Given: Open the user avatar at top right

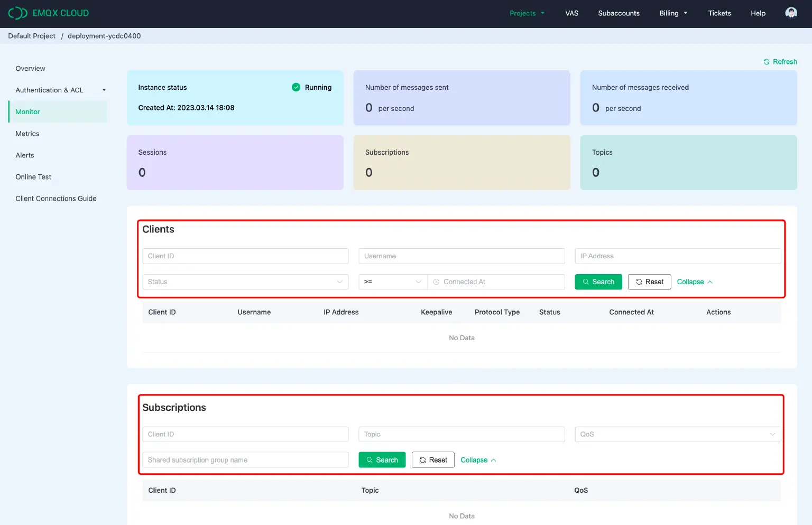Looking at the screenshot, I should pyautogui.click(x=791, y=12).
